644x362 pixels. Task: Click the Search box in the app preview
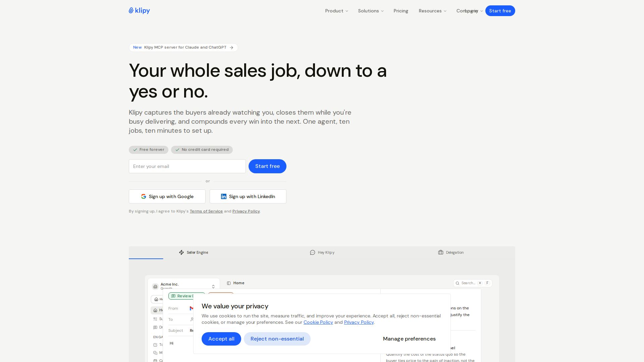pos(473,283)
